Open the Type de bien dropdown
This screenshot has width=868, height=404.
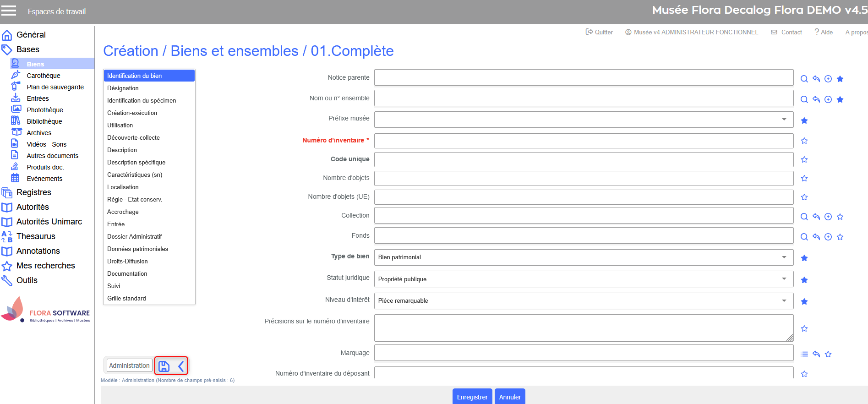pos(584,257)
